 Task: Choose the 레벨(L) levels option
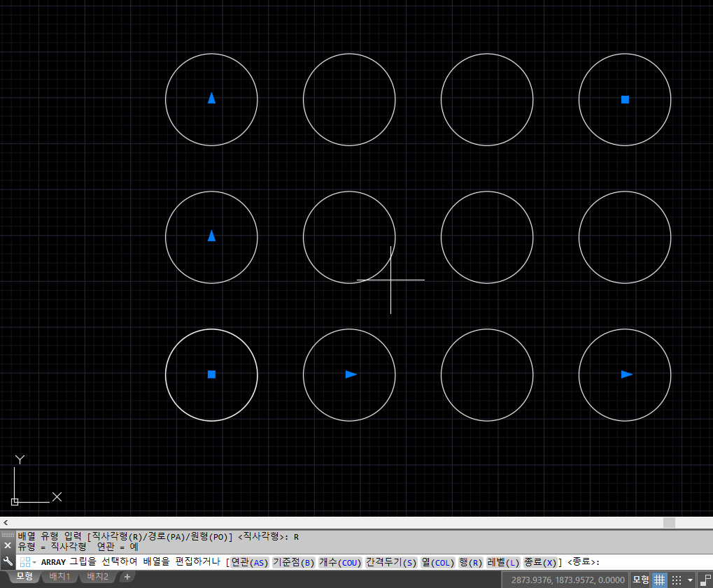[503, 562]
